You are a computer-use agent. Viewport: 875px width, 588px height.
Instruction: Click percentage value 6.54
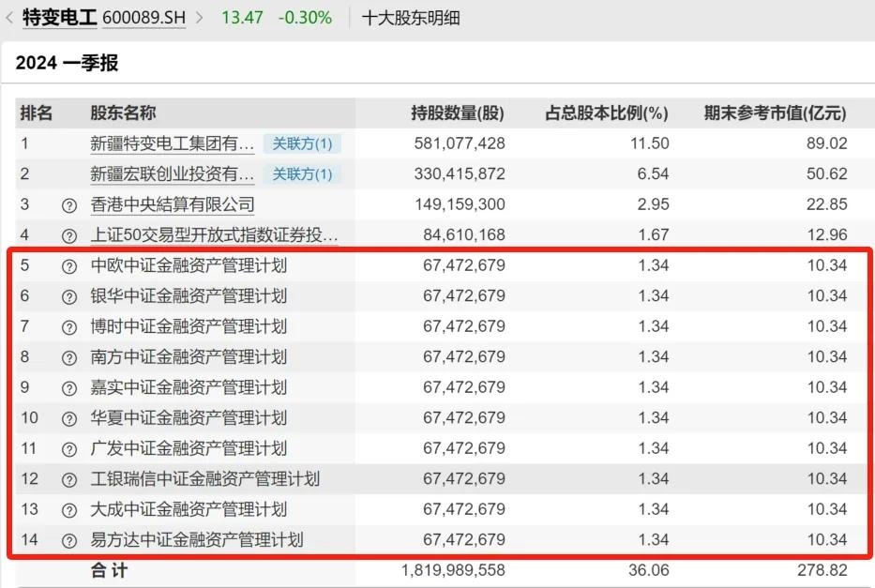[653, 174]
